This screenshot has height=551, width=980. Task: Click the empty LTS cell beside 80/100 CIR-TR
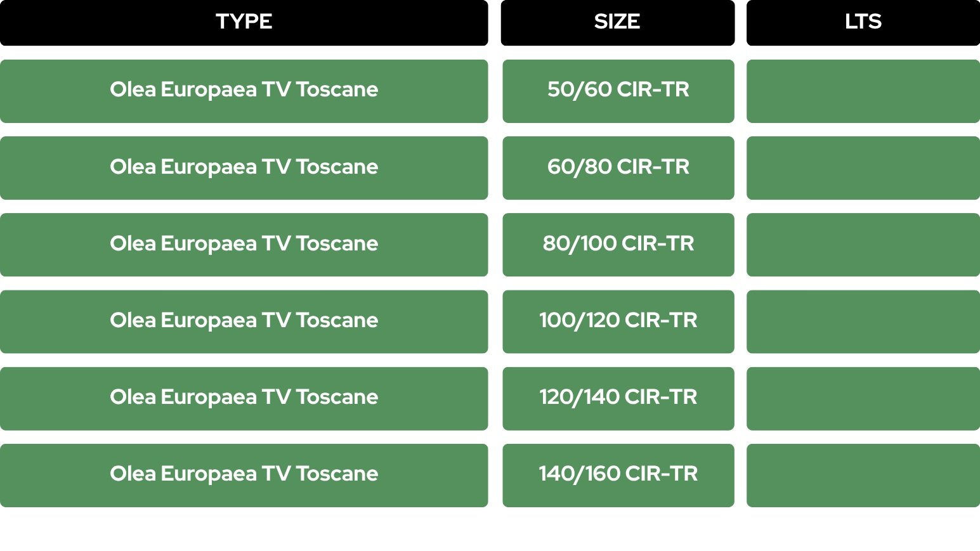(x=863, y=245)
